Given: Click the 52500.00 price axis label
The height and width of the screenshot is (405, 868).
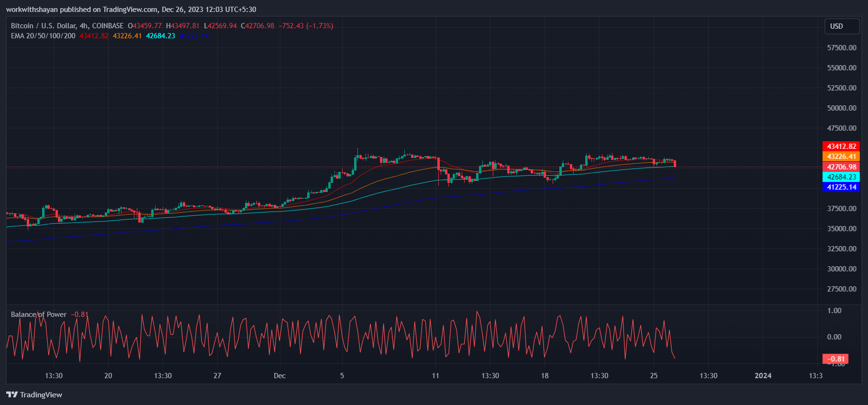Looking at the screenshot, I should click(x=842, y=88).
